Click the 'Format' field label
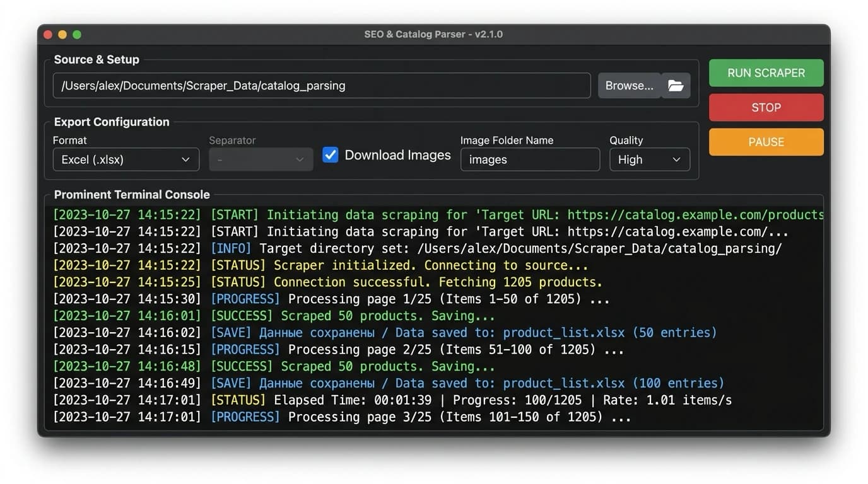The height and width of the screenshot is (484, 868). tap(69, 141)
